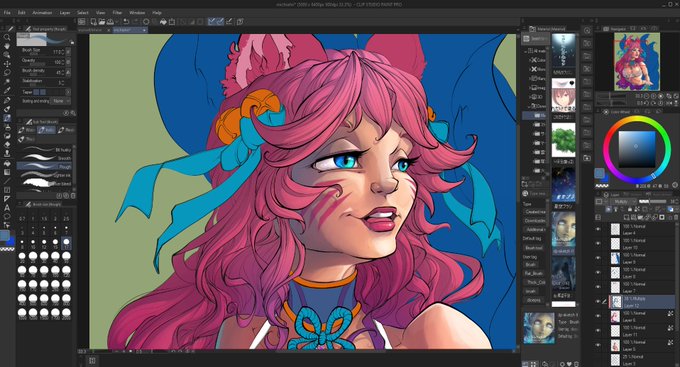This screenshot has width=680, height=367.
Task: Click the Redo arrow icon
Action: pos(134,21)
